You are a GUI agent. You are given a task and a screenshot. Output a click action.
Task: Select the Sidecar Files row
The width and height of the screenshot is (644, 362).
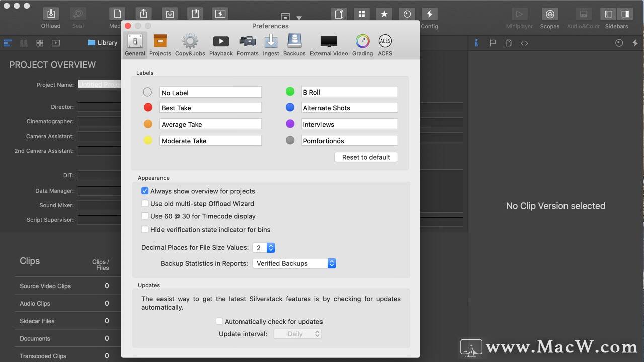coord(67,321)
